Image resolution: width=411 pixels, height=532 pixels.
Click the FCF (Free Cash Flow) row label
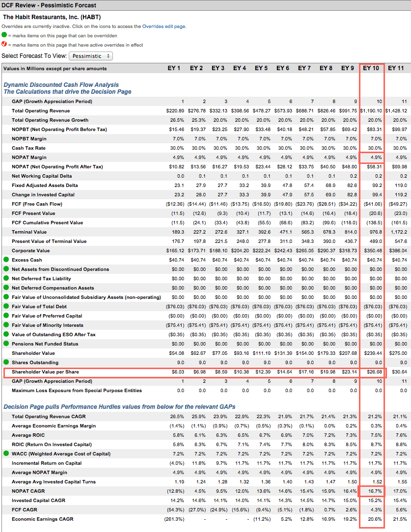37,204
